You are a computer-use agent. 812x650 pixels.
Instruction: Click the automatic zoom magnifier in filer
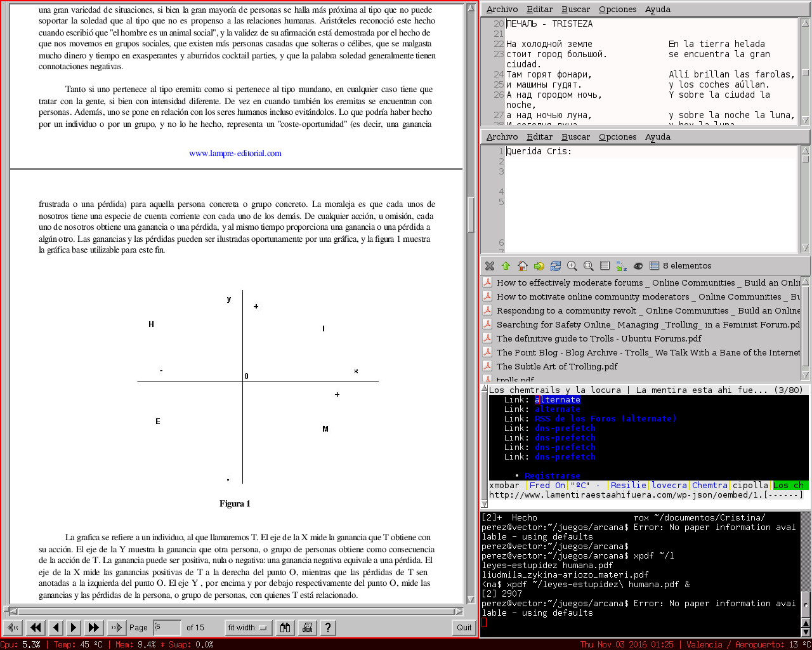click(x=589, y=266)
